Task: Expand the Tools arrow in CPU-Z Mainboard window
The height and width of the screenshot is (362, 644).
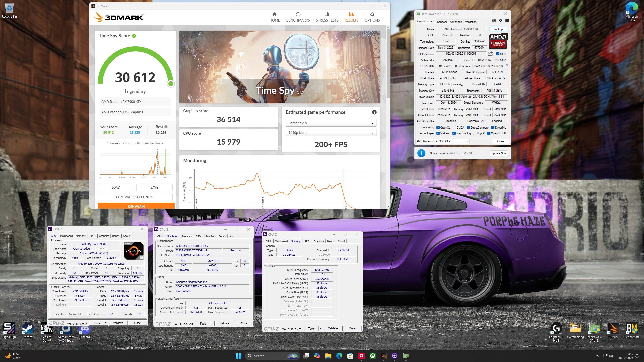Action: click(x=212, y=323)
